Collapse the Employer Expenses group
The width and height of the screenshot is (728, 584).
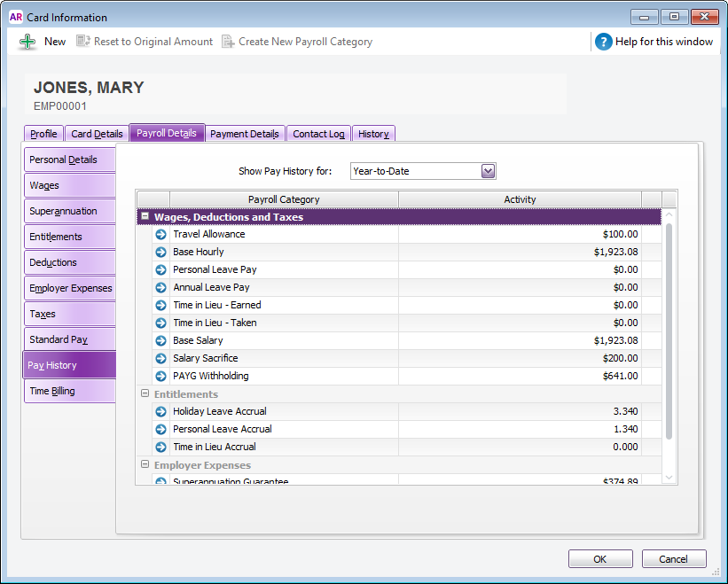pos(145,465)
